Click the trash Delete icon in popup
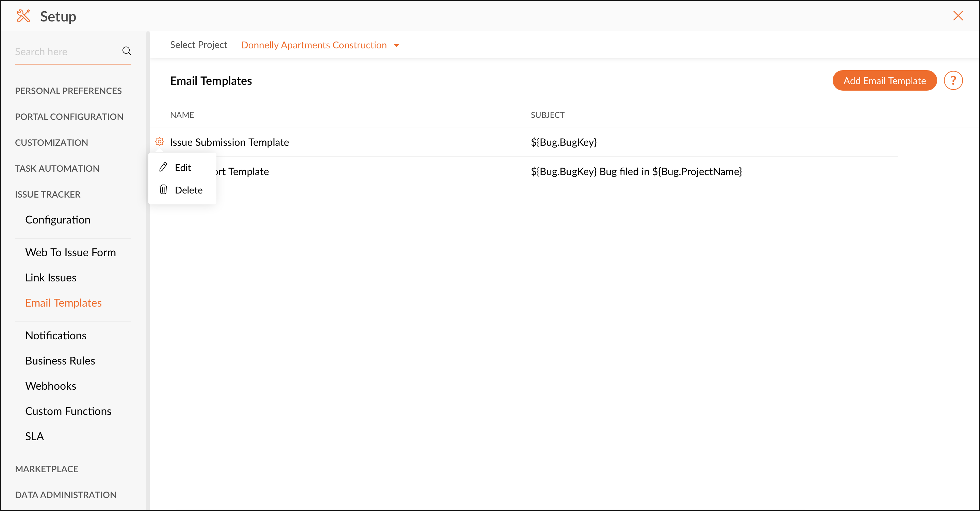Viewport: 980px width, 511px height. [x=163, y=190]
